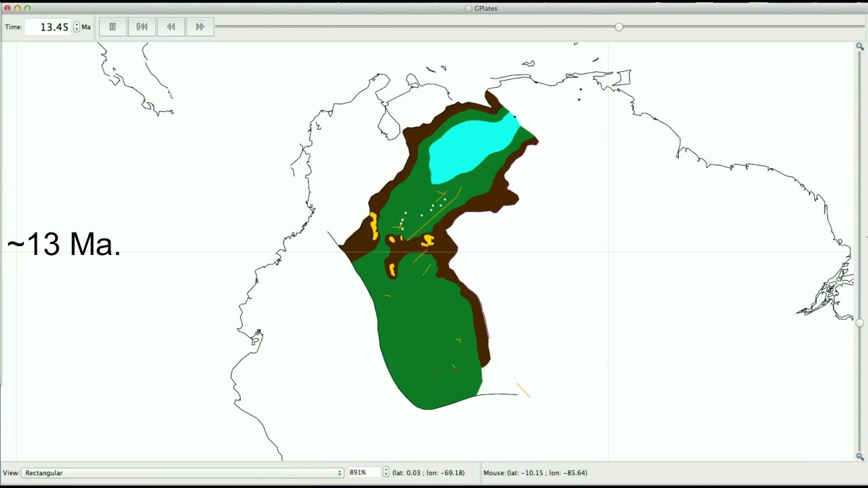The height and width of the screenshot is (488, 868).
Task: Click the GPlates title in the window bar
Action: tap(486, 8)
